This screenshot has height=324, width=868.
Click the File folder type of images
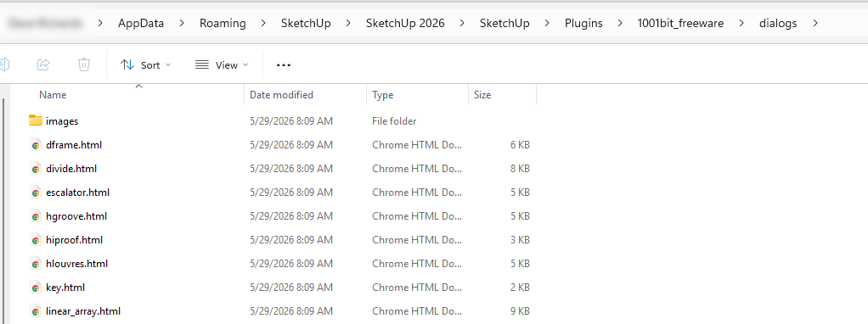(x=394, y=121)
